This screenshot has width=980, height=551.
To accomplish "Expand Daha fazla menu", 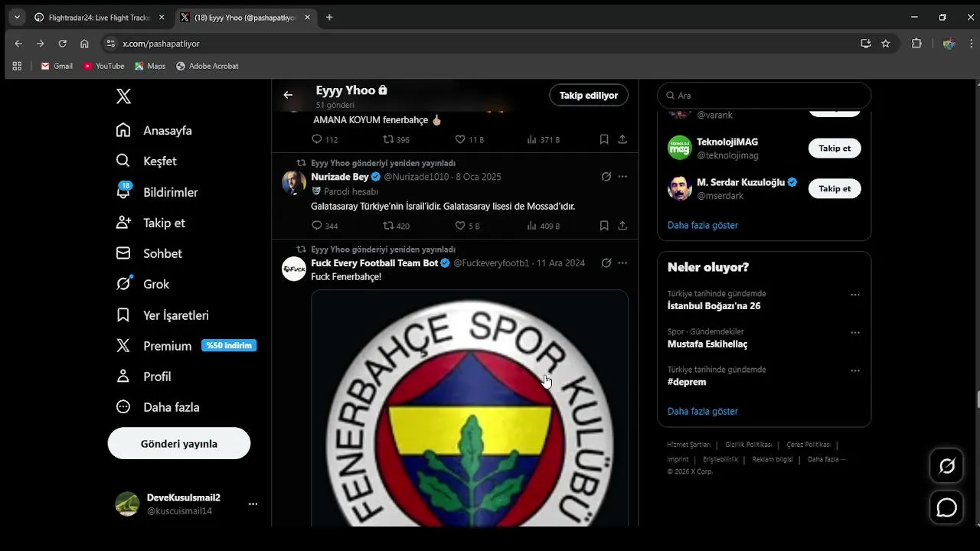I will tap(158, 407).
